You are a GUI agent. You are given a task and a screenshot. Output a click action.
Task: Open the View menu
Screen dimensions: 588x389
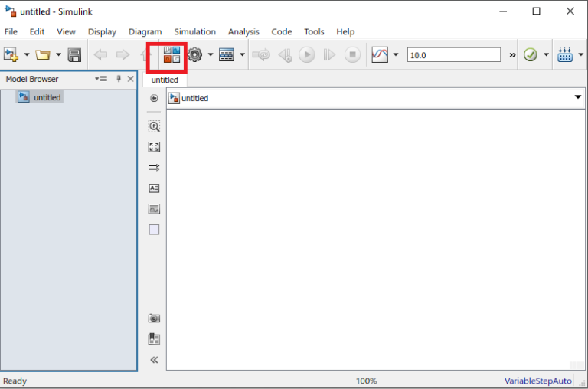66,31
